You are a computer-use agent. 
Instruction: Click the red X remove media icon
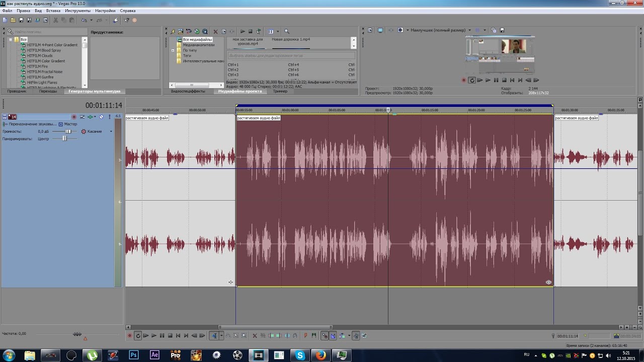point(215,31)
